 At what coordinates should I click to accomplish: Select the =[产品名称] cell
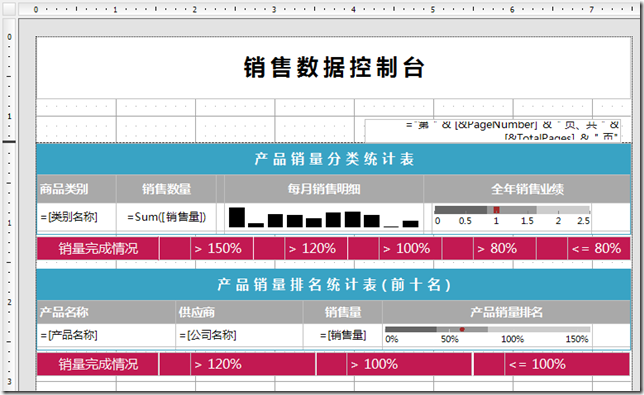[x=106, y=335]
